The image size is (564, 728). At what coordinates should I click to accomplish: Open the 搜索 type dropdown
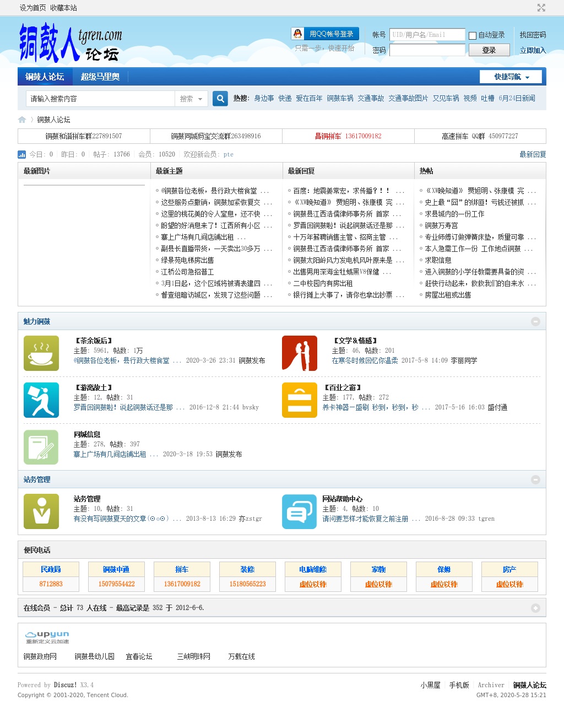point(191,99)
